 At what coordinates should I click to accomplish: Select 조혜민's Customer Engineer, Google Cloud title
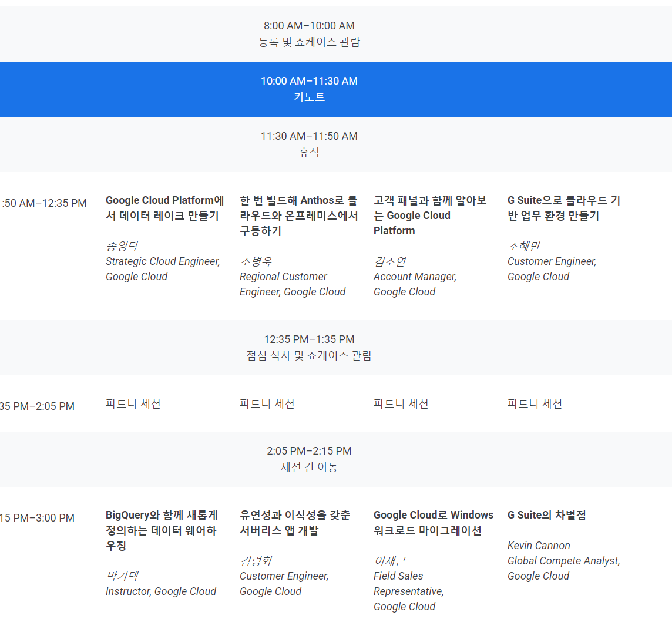(552, 269)
